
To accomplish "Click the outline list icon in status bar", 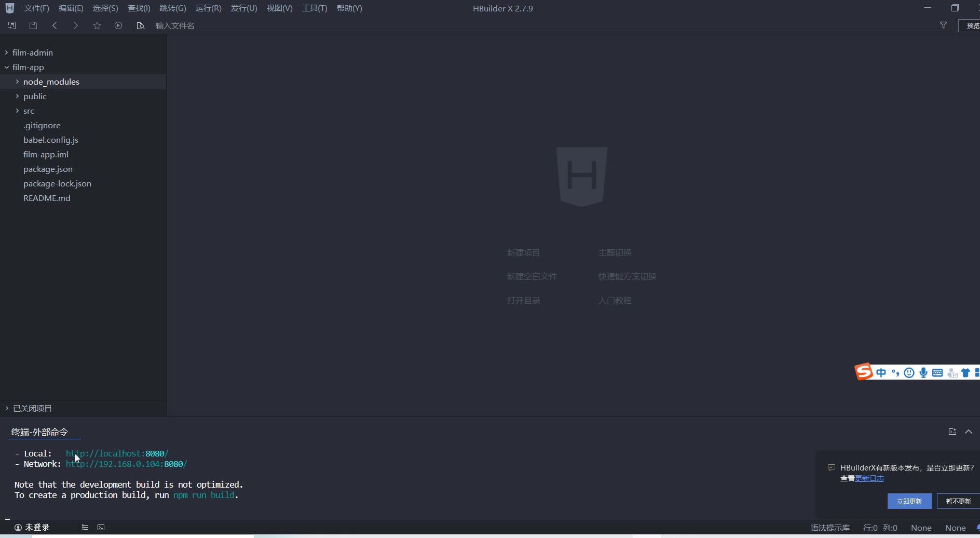I will [85, 527].
